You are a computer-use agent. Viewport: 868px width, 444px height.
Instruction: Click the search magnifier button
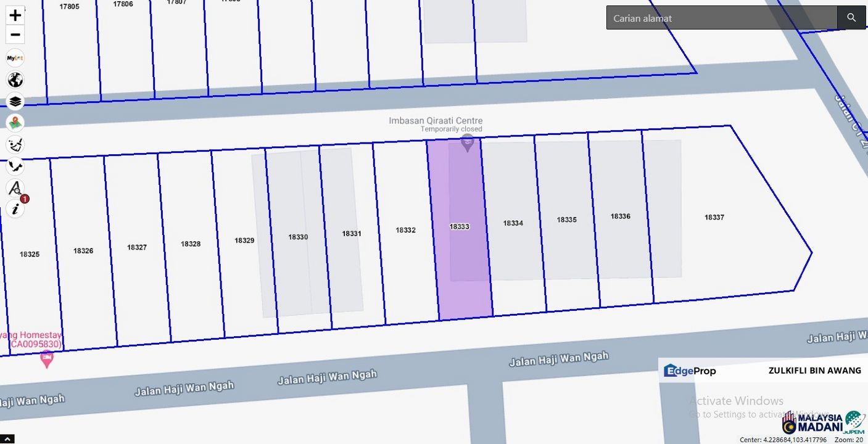851,18
